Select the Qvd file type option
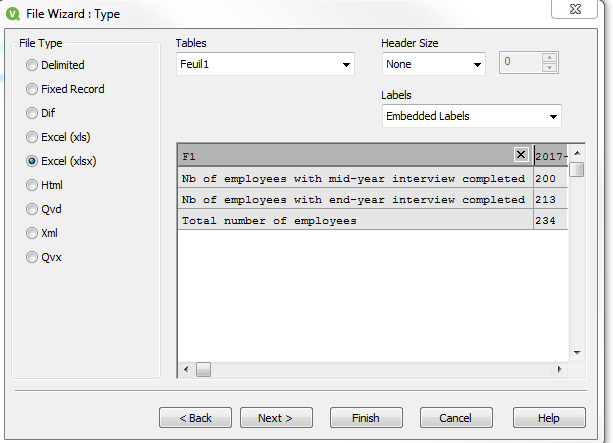Screen dimensions: 613x443 click(32, 209)
